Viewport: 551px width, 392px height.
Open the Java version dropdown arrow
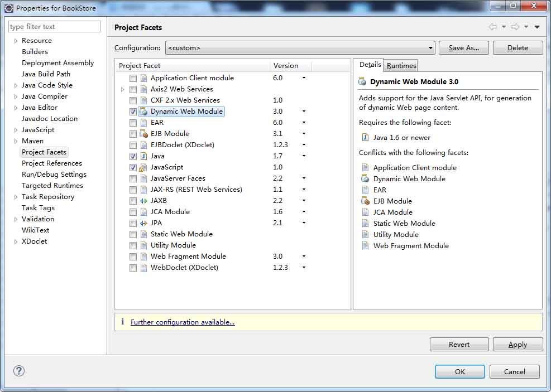[304, 156]
